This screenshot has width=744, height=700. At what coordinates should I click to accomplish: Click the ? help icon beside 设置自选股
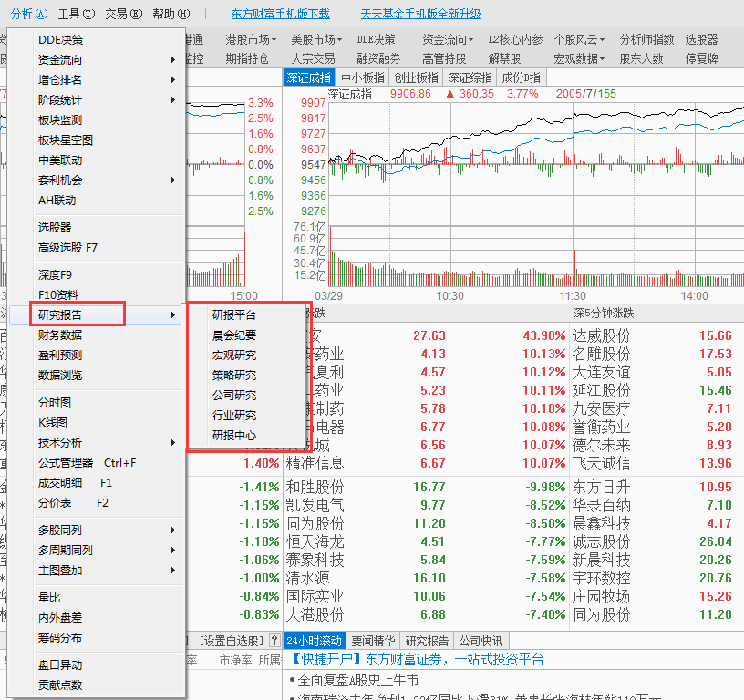tap(274, 641)
